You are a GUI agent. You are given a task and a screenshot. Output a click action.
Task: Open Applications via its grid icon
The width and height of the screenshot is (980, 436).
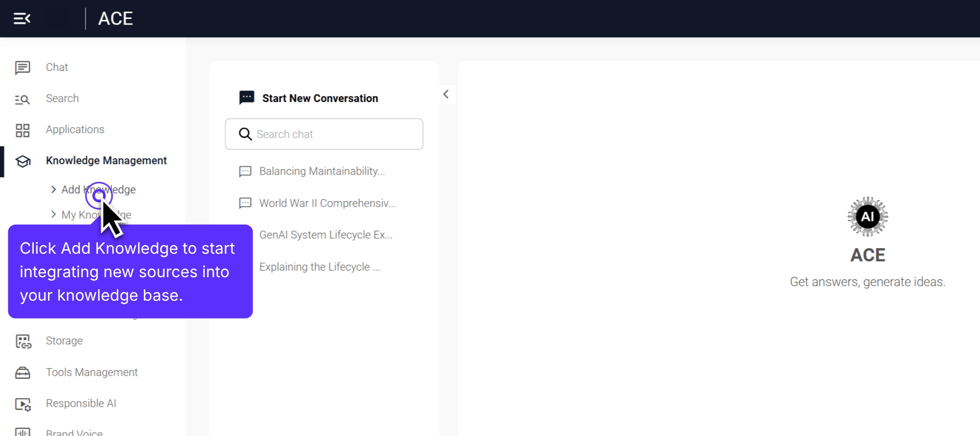click(22, 130)
